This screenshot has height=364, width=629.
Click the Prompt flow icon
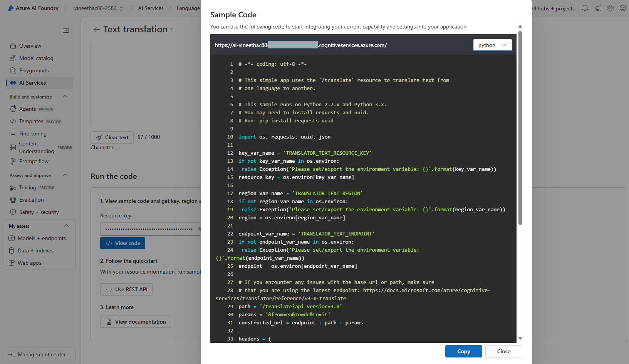click(x=13, y=161)
